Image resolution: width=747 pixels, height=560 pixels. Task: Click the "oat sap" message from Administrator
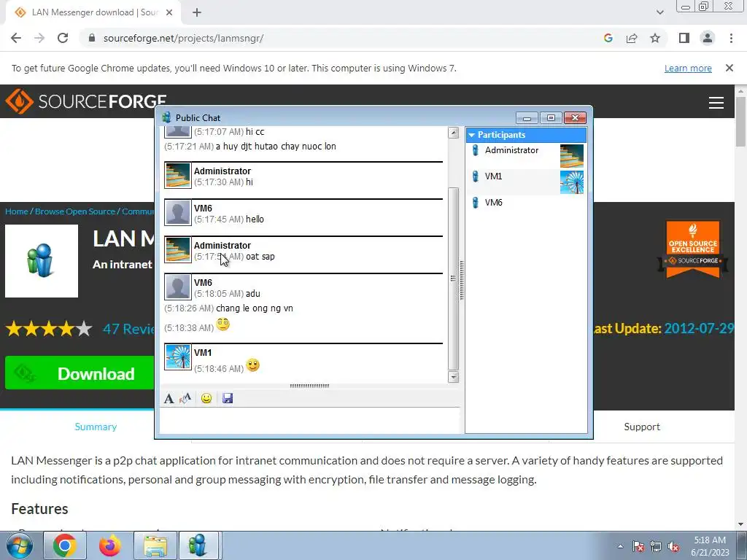pyautogui.click(x=260, y=256)
